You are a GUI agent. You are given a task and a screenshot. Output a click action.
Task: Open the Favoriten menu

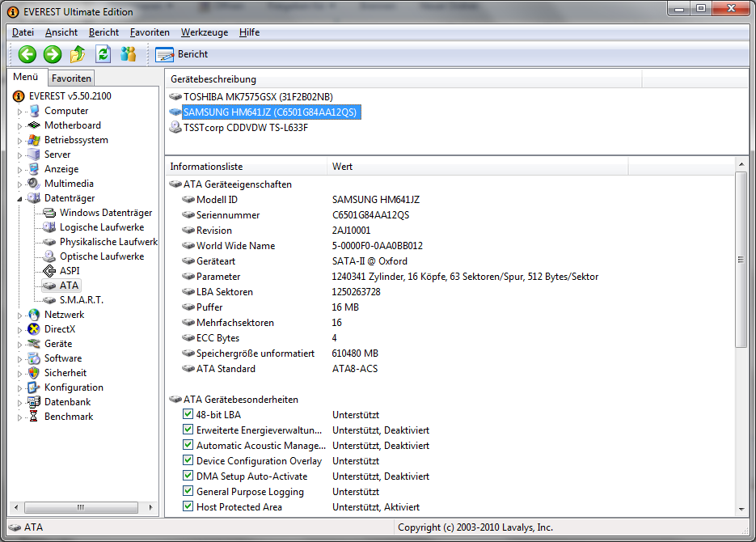[x=150, y=32]
